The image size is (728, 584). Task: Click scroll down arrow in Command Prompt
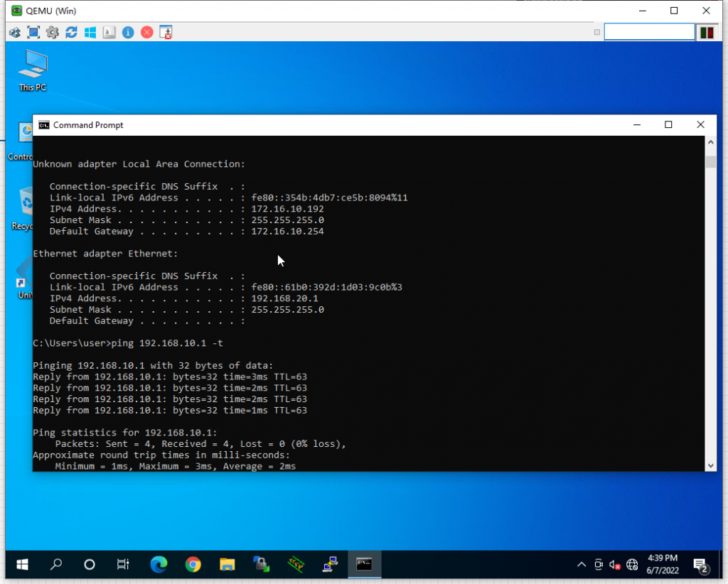pyautogui.click(x=710, y=465)
